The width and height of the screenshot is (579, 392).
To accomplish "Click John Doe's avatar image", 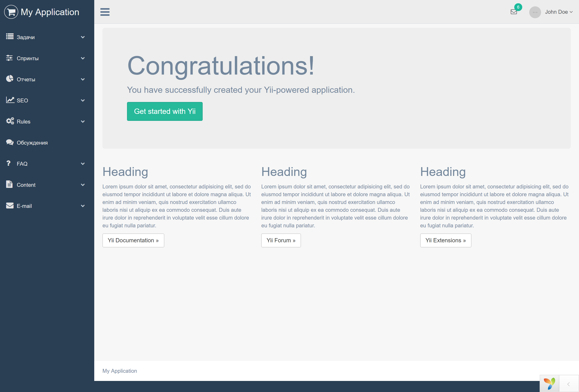I will (535, 12).
